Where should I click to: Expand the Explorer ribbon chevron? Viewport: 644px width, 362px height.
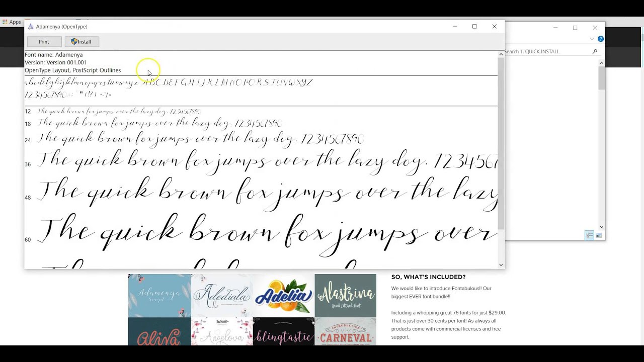[592, 39]
